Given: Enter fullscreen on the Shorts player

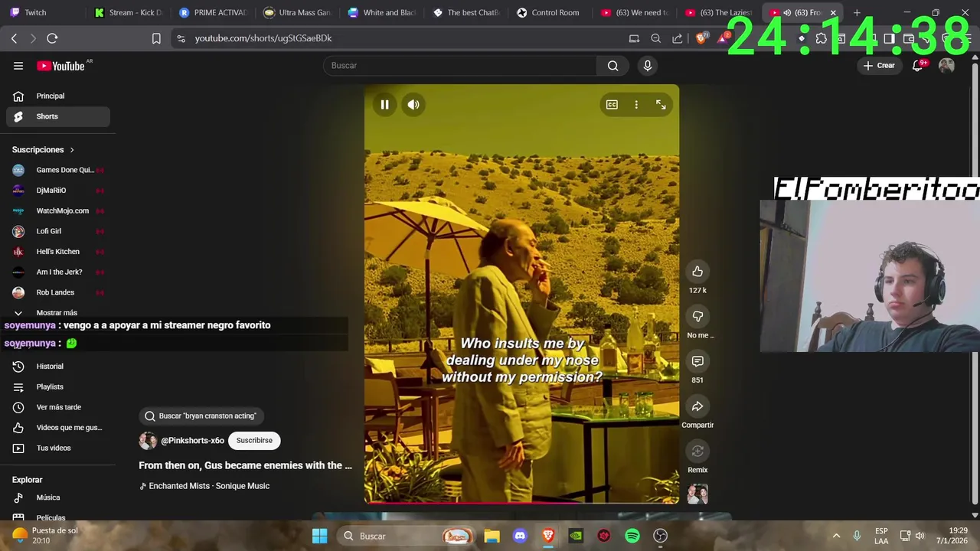Looking at the screenshot, I should (661, 105).
